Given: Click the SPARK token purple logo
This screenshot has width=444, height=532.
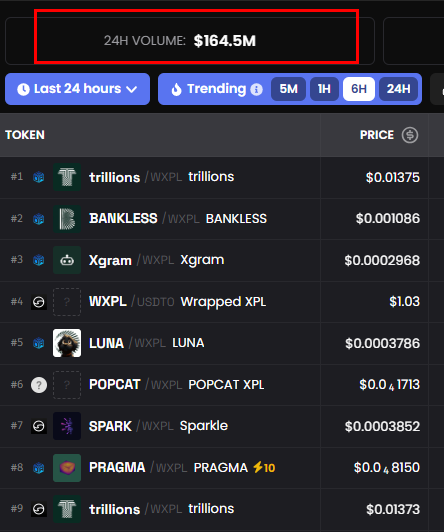Looking at the screenshot, I should [x=67, y=426].
